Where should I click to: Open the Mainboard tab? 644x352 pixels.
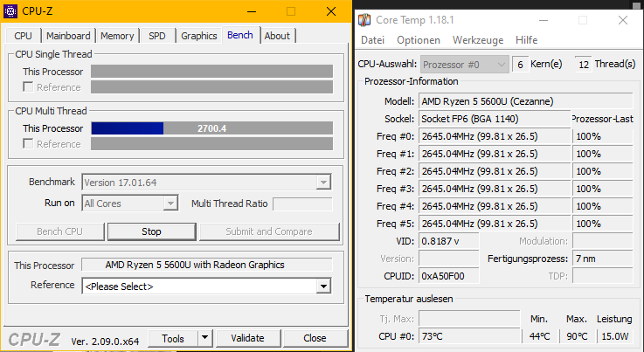coord(68,36)
